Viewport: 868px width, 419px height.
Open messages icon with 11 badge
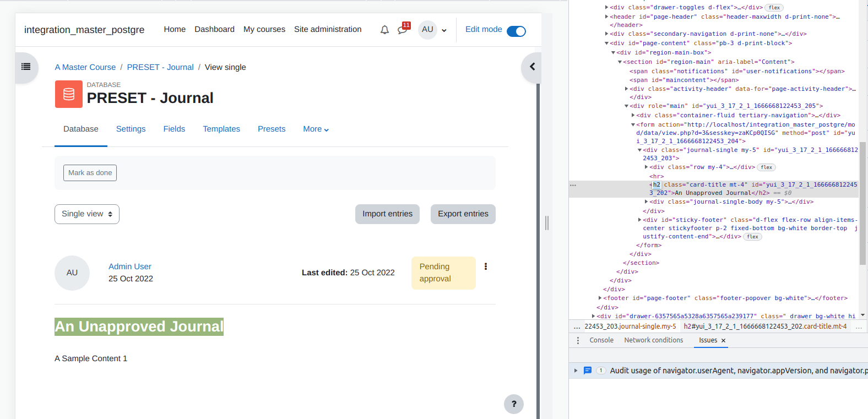coord(403,29)
